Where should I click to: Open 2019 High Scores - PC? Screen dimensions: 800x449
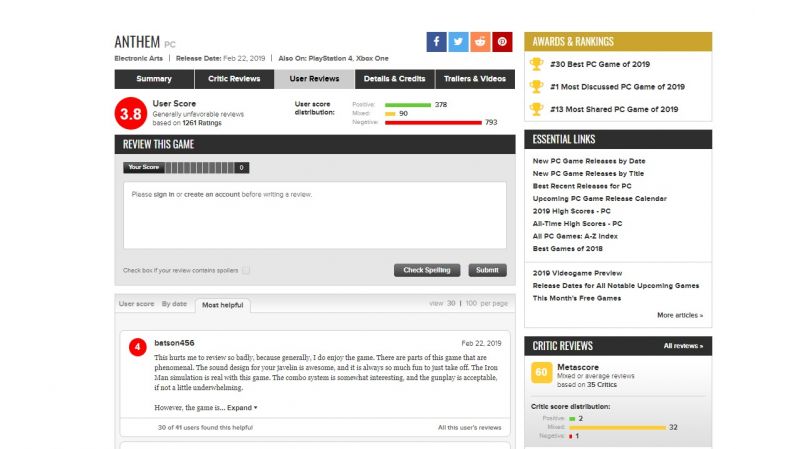tap(571, 211)
